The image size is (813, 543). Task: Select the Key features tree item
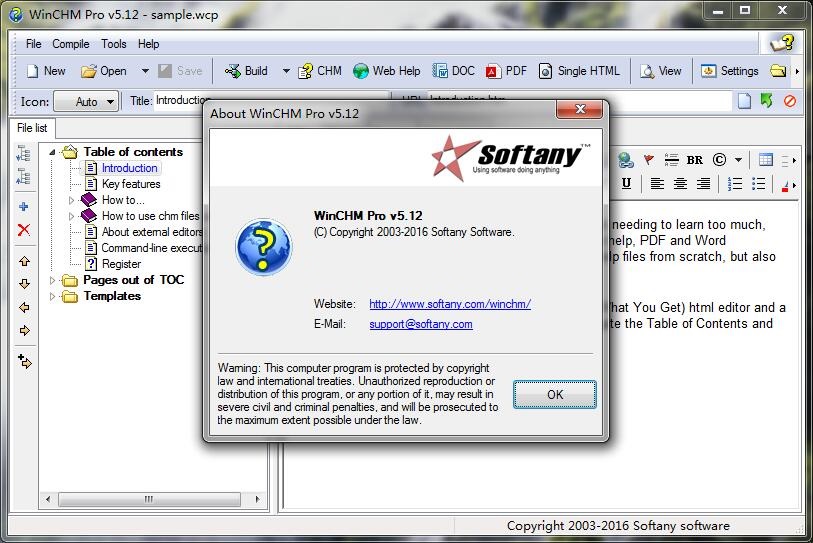coord(131,184)
